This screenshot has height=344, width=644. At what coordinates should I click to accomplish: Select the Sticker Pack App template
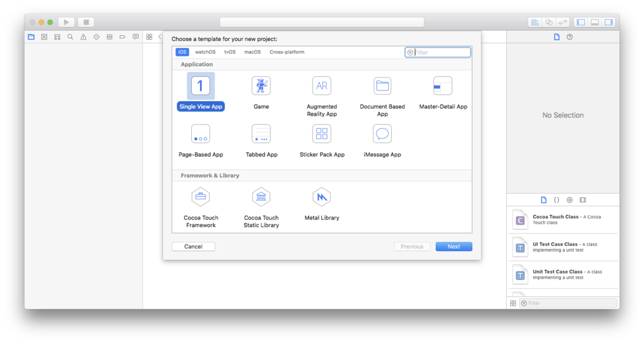point(321,141)
